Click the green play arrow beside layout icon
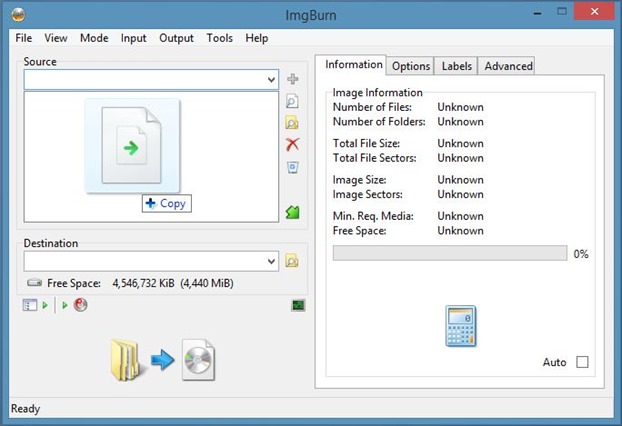622x426 pixels. click(x=45, y=305)
